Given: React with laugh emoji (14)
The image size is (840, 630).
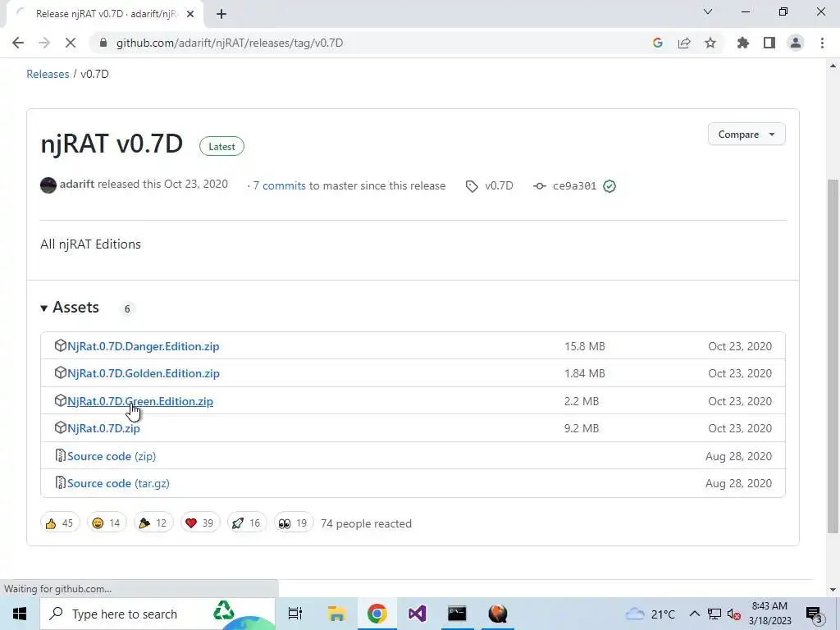Looking at the screenshot, I should click(107, 523).
